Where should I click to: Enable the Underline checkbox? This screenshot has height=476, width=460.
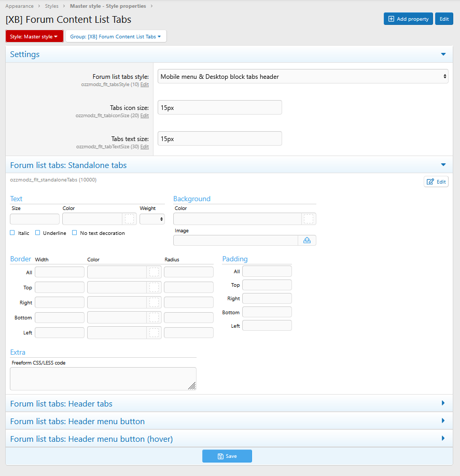[38, 233]
